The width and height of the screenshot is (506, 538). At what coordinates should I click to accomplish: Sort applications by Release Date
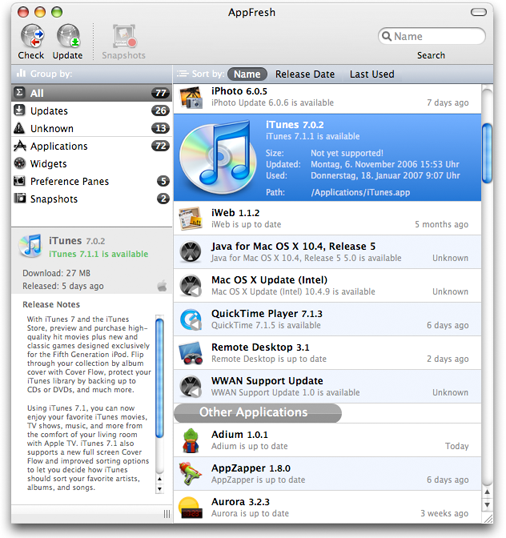(x=305, y=74)
